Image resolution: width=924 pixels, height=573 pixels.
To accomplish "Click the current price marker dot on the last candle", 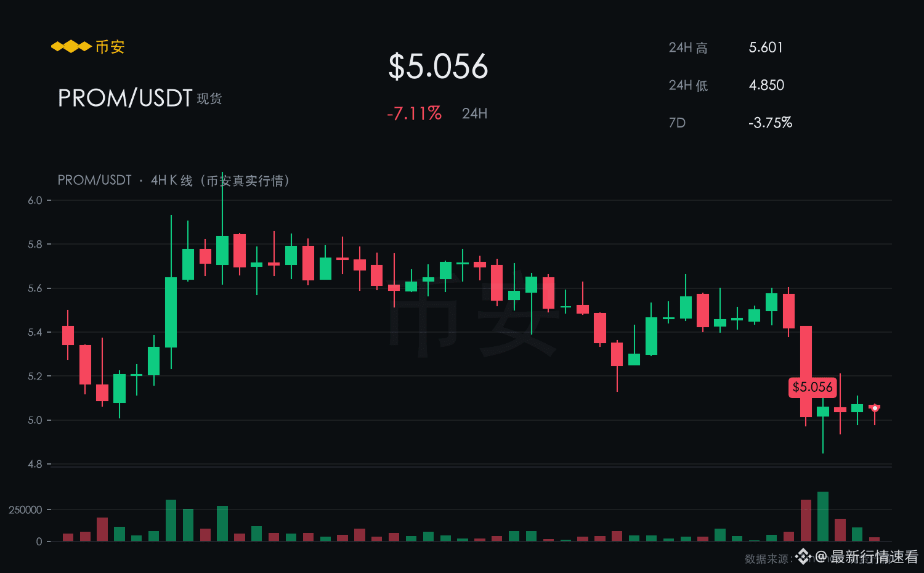I will 875,408.
